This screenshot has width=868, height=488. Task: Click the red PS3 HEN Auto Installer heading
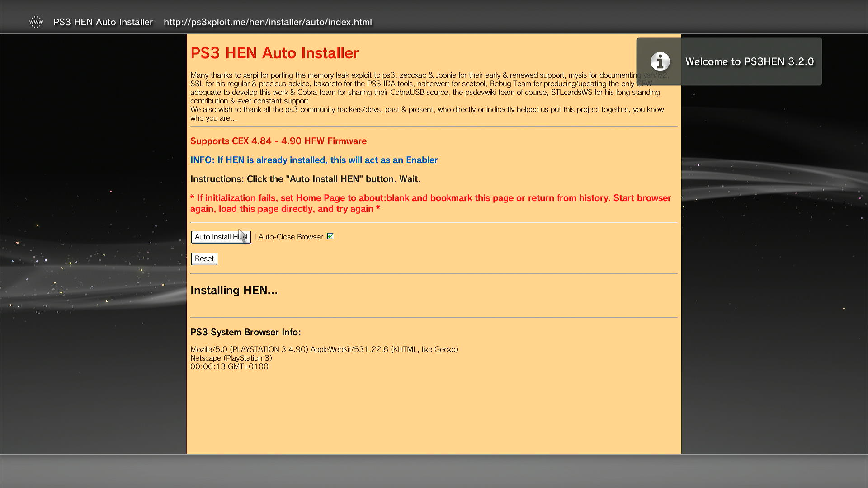pyautogui.click(x=274, y=53)
